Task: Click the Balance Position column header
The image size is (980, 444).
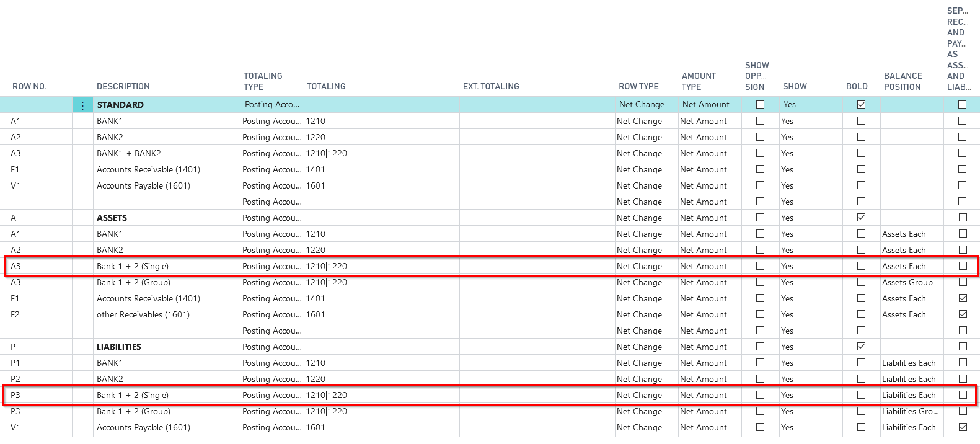Action: click(903, 81)
